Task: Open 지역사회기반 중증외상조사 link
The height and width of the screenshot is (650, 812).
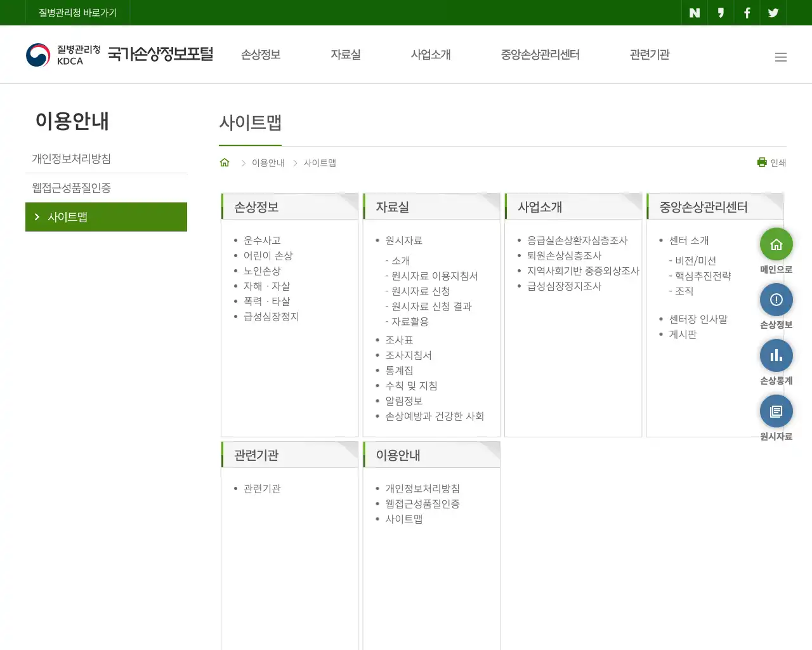Action: tap(584, 271)
